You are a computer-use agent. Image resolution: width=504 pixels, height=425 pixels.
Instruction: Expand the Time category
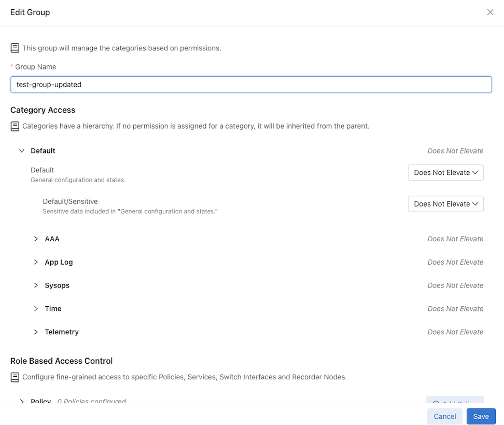tap(36, 309)
